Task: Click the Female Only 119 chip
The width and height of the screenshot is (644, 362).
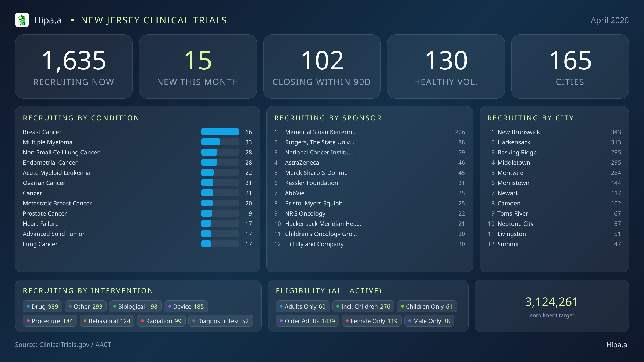Action: tap(372, 321)
